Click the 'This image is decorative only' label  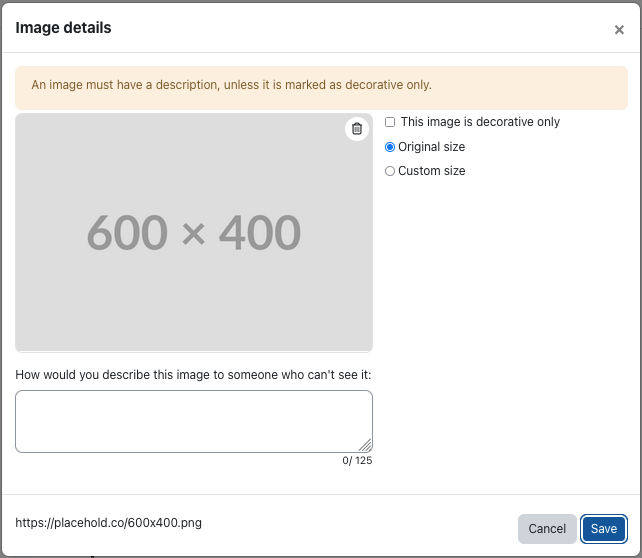click(x=480, y=122)
